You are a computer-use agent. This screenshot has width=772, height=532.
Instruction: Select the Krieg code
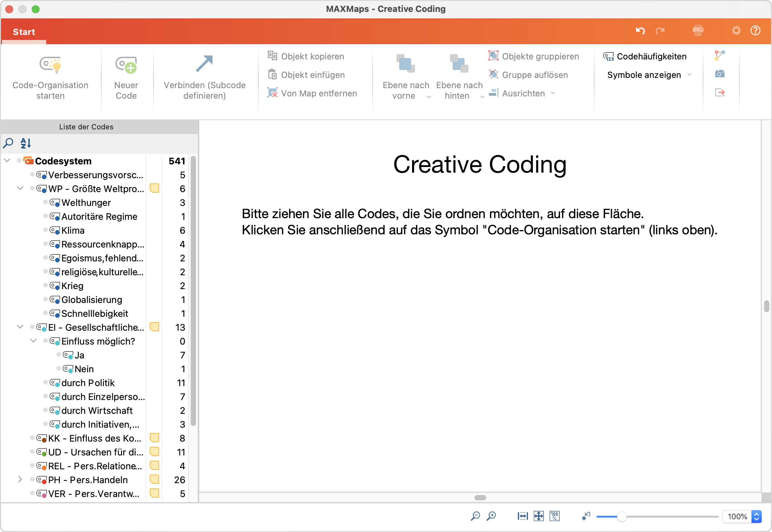click(x=72, y=286)
